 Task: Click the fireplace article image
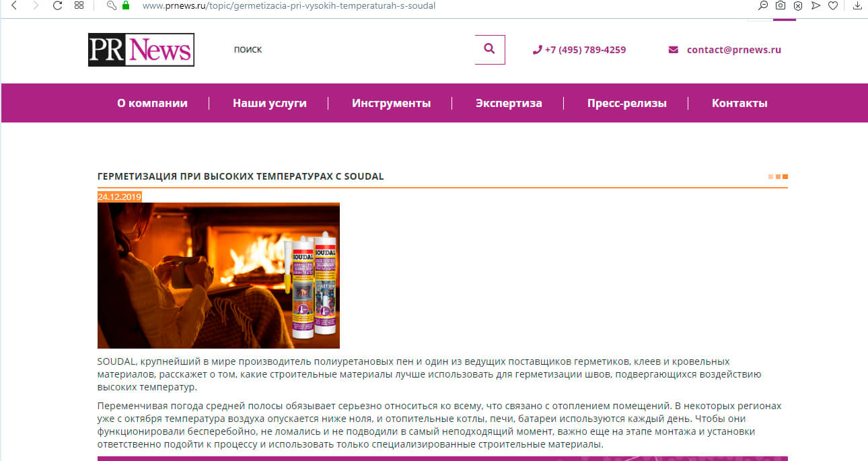click(219, 275)
